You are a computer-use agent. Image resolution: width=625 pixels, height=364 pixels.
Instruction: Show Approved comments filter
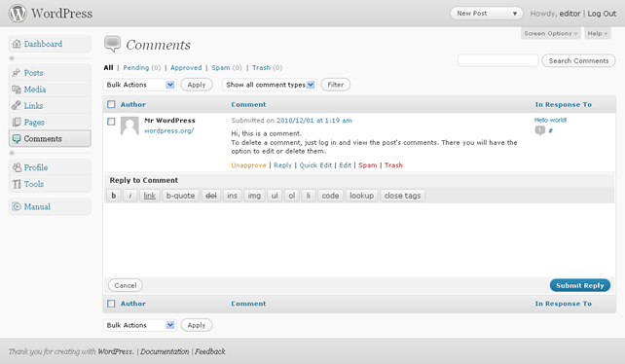pyautogui.click(x=186, y=68)
